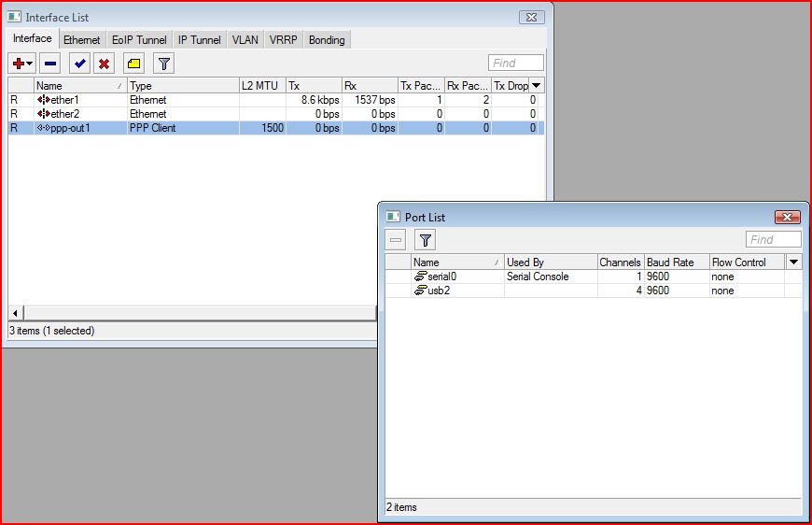Click the usb2 port icon
This screenshot has width=812, height=525.
click(x=421, y=291)
